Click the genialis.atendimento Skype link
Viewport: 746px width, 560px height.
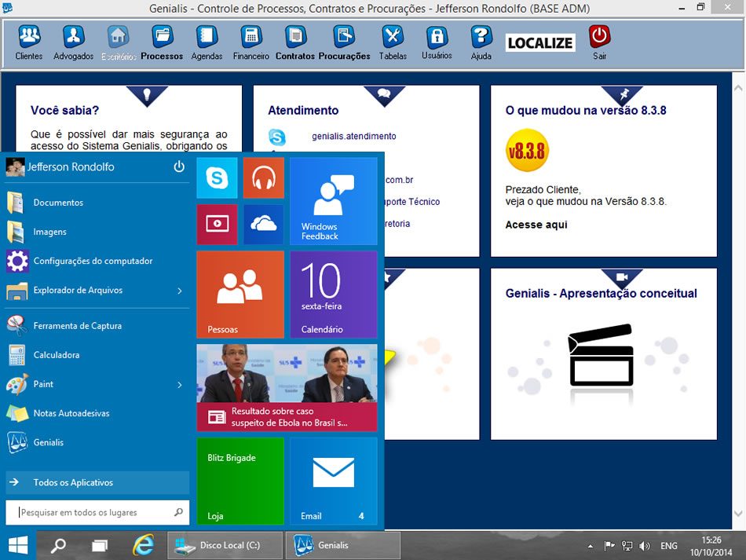click(354, 136)
